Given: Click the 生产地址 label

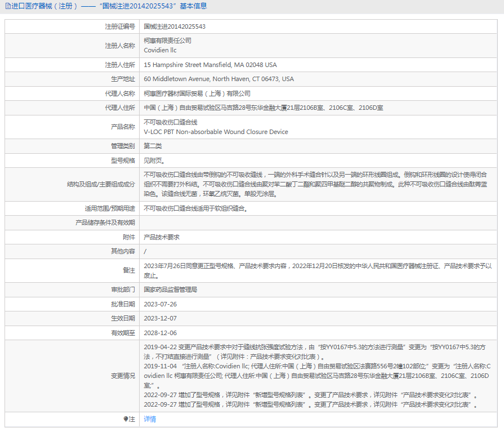Looking at the screenshot, I should (123, 79).
